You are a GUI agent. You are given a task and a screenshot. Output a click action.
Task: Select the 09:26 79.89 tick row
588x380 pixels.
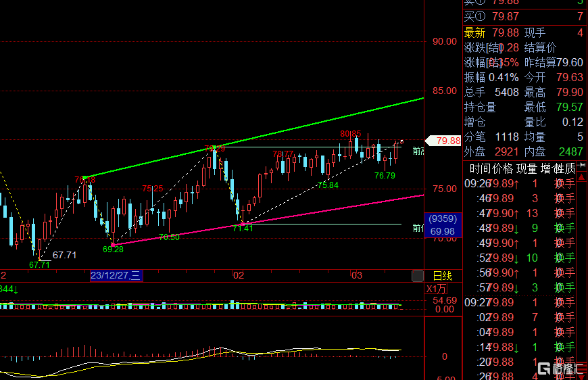click(x=520, y=183)
